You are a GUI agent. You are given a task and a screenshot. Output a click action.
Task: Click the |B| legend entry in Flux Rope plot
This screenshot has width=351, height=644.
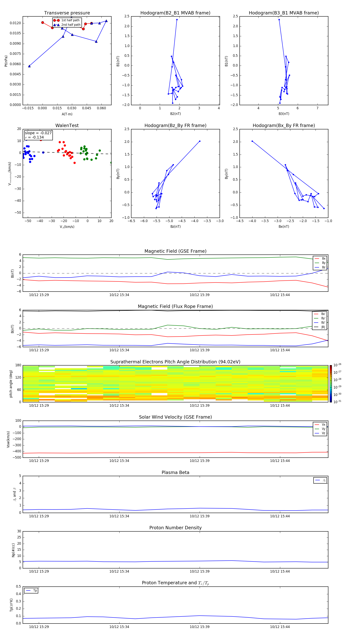coord(320,327)
